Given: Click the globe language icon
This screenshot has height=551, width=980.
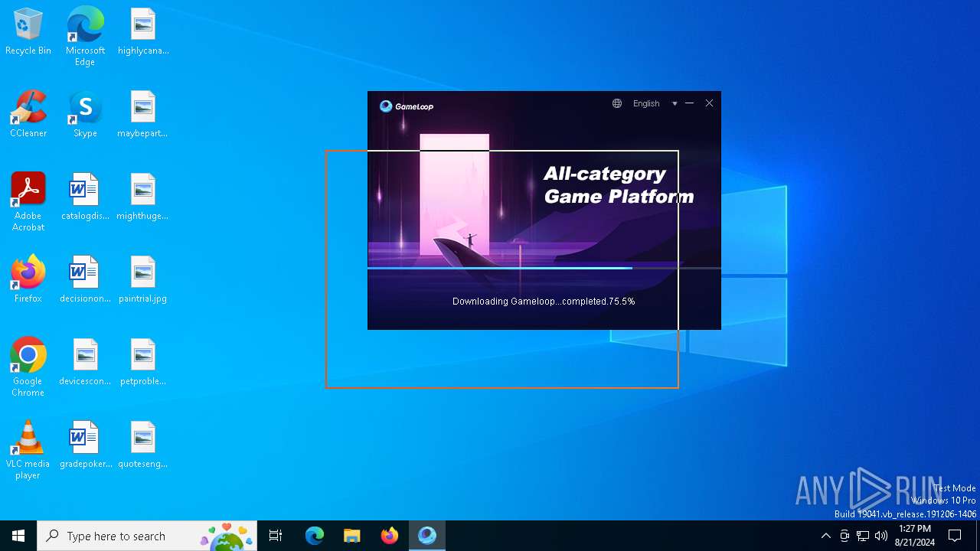Looking at the screenshot, I should [617, 103].
